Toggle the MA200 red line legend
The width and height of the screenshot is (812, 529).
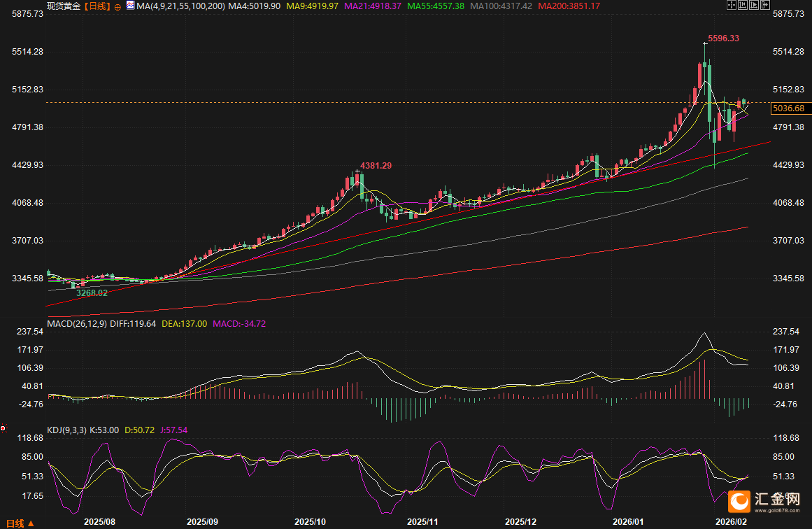pyautogui.click(x=569, y=6)
